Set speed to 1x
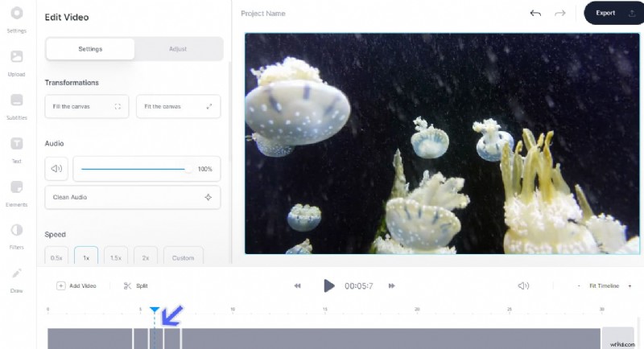 [x=86, y=257]
